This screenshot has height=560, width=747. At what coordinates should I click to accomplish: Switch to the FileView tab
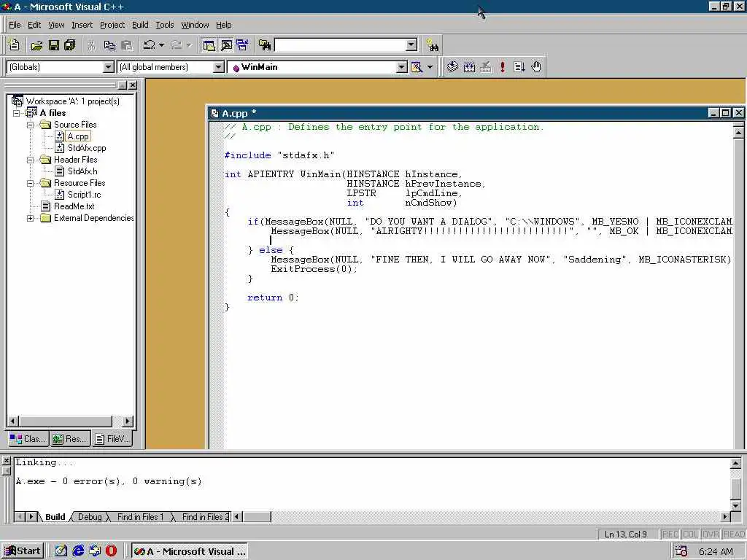pos(112,439)
